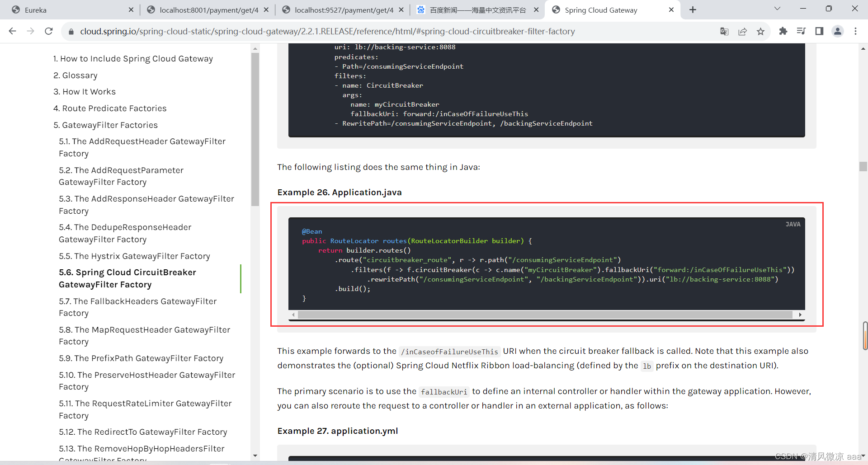
Task: Open user profile avatar
Action: pos(838,31)
